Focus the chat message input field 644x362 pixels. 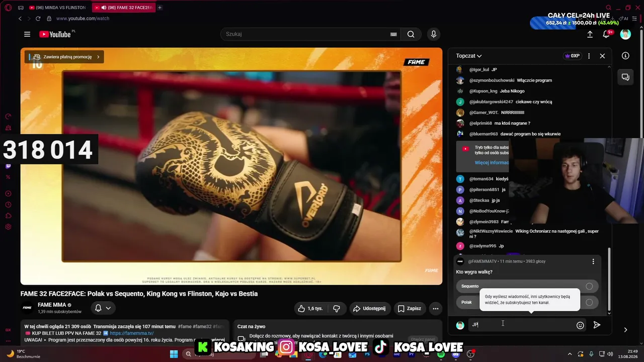pos(521,325)
